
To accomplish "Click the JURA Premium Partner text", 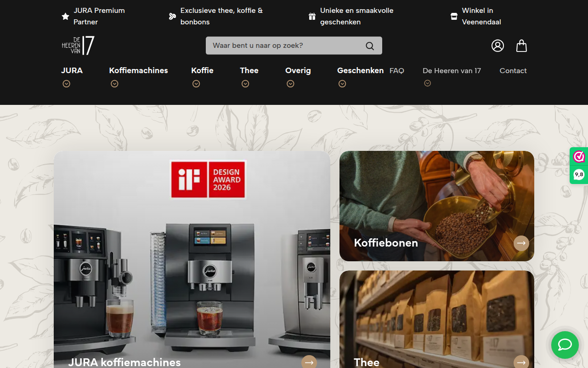I will (99, 16).
